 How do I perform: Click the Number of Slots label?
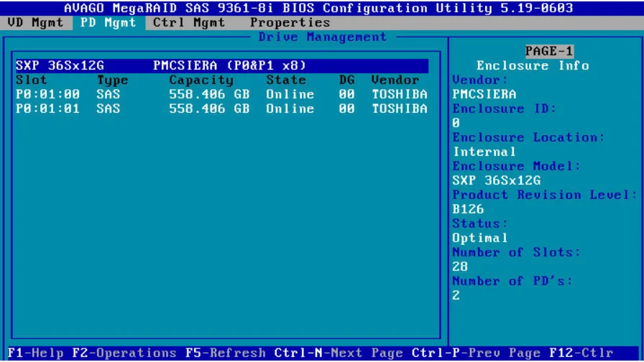click(x=516, y=252)
